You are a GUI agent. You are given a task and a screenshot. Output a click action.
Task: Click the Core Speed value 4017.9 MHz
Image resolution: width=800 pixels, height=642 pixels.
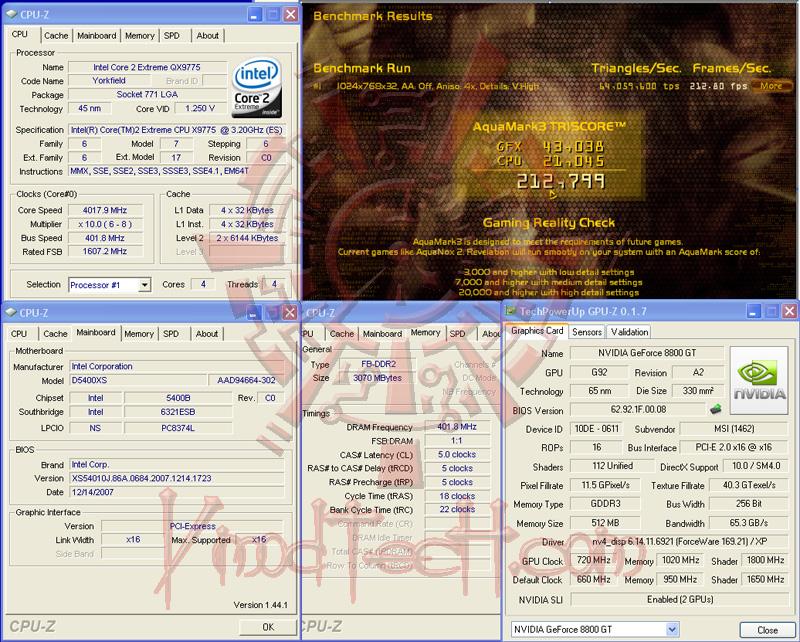point(105,210)
